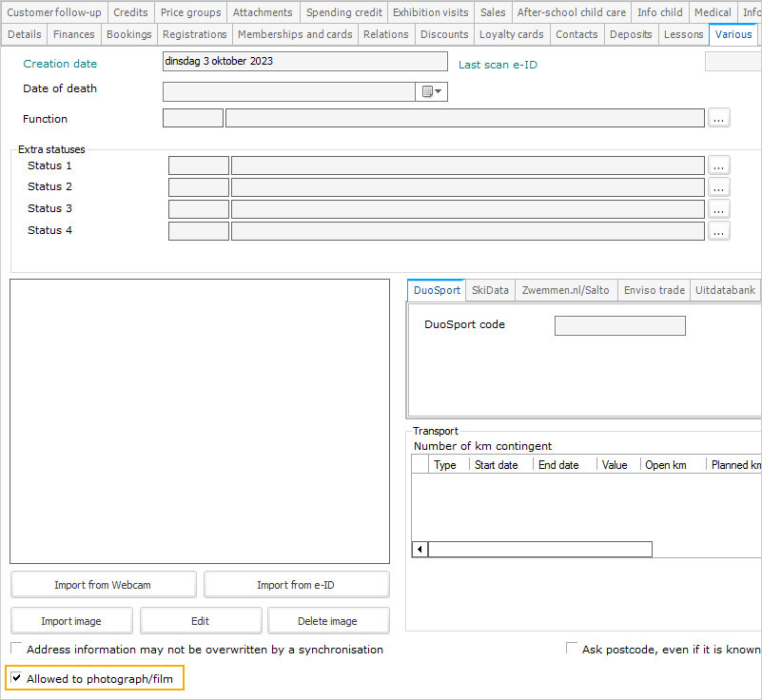Screen dimensions: 762x700
Task: Open the Medical tab
Action: [713, 12]
